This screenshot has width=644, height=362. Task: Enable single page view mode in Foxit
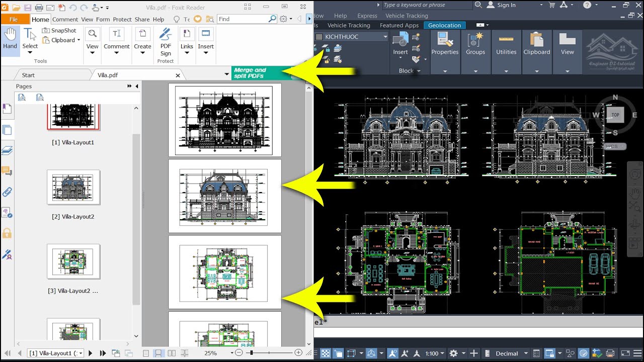click(x=146, y=353)
